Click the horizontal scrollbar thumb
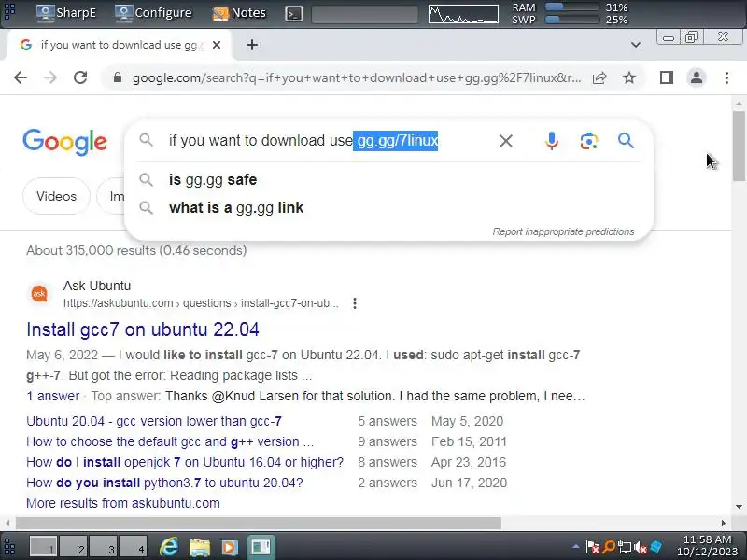747x560 pixels. coord(258,524)
